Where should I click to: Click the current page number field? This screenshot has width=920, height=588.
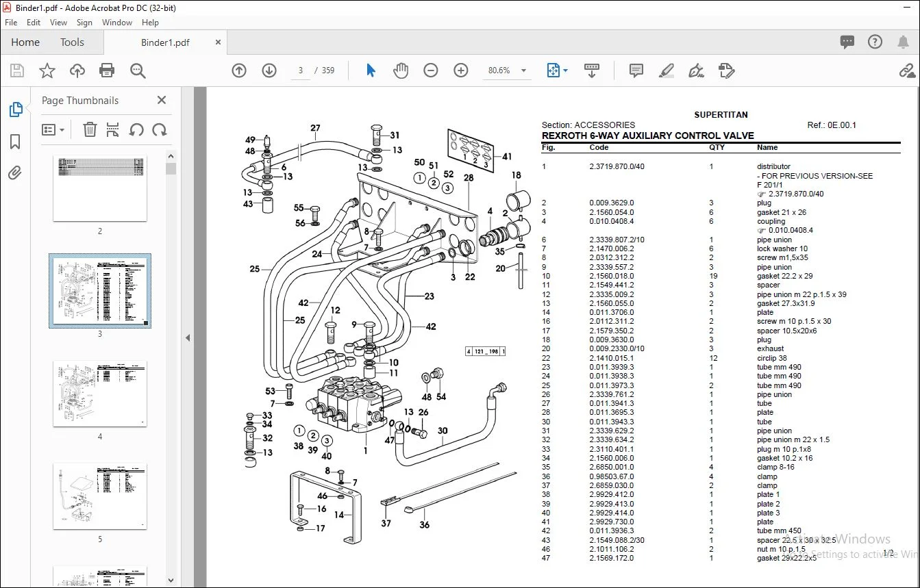(301, 71)
